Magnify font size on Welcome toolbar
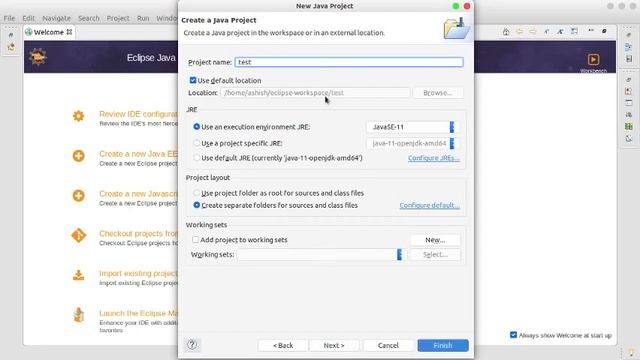This screenshot has height=360, width=640. (x=560, y=31)
